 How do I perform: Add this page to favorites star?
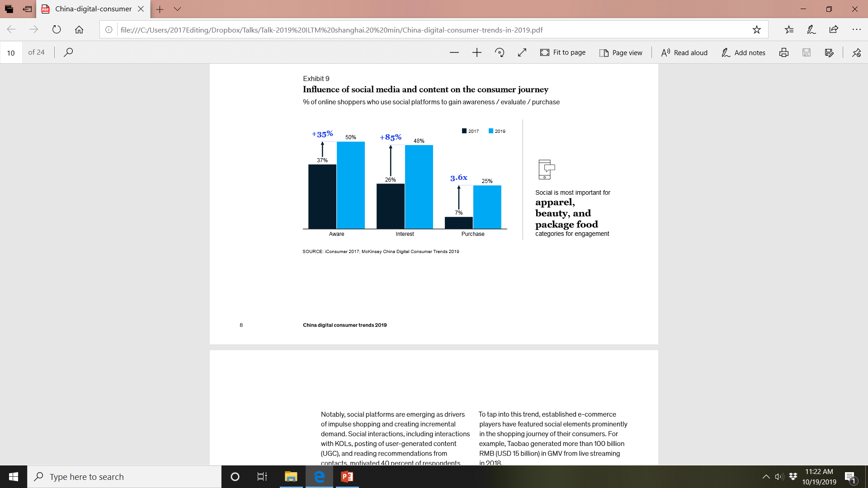point(757,30)
